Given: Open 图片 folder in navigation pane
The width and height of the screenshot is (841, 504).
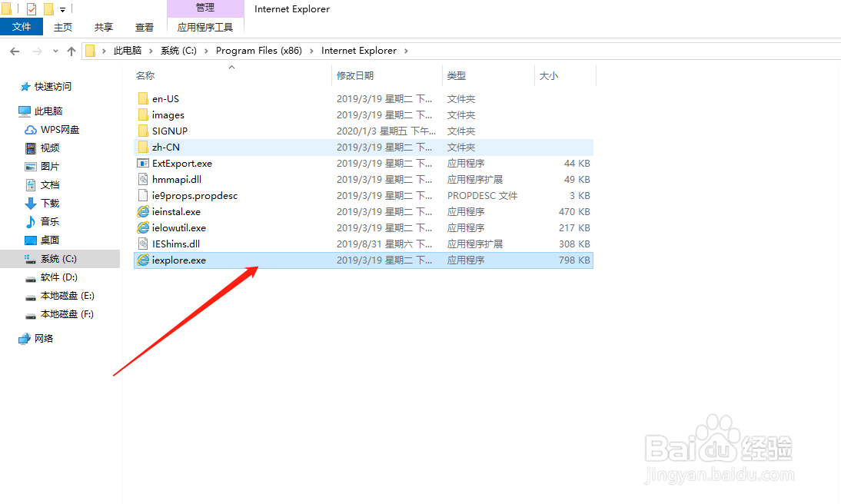Looking at the screenshot, I should (50, 166).
